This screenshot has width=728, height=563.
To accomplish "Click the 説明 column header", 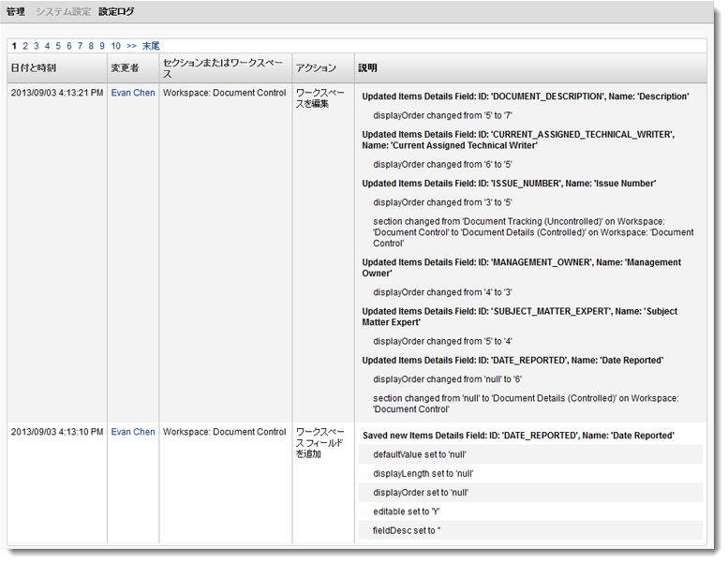I will tap(530, 68).
